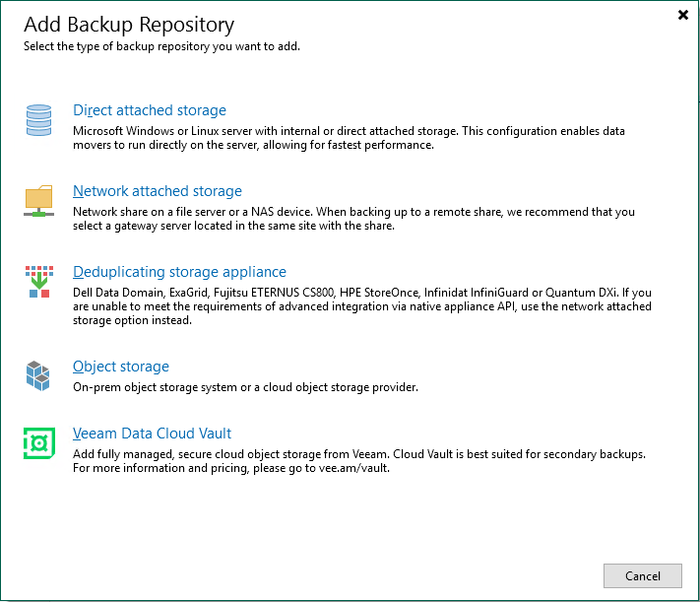The width and height of the screenshot is (700, 602).
Task: Click the Deduplicating storage appliance icon
Action: click(38, 282)
